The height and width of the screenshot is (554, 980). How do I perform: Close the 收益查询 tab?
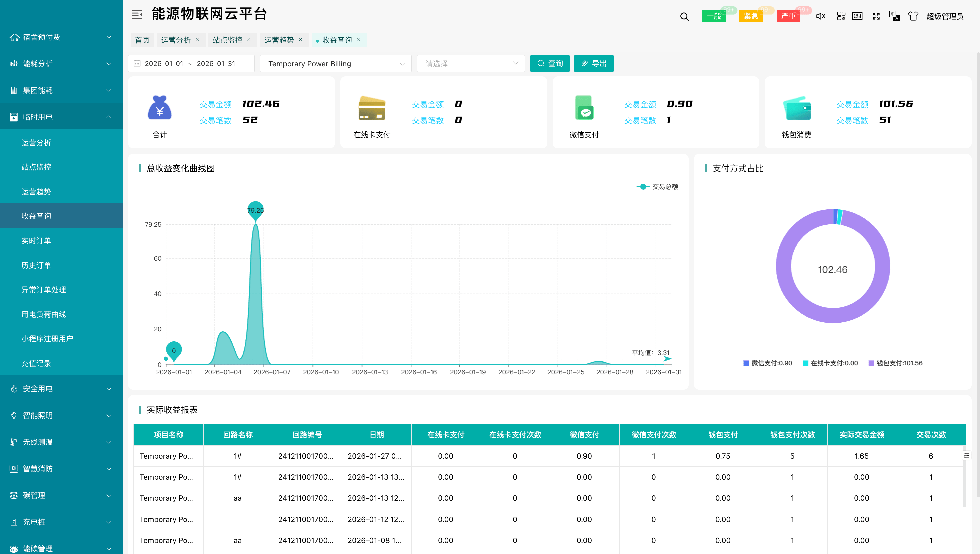click(x=358, y=39)
